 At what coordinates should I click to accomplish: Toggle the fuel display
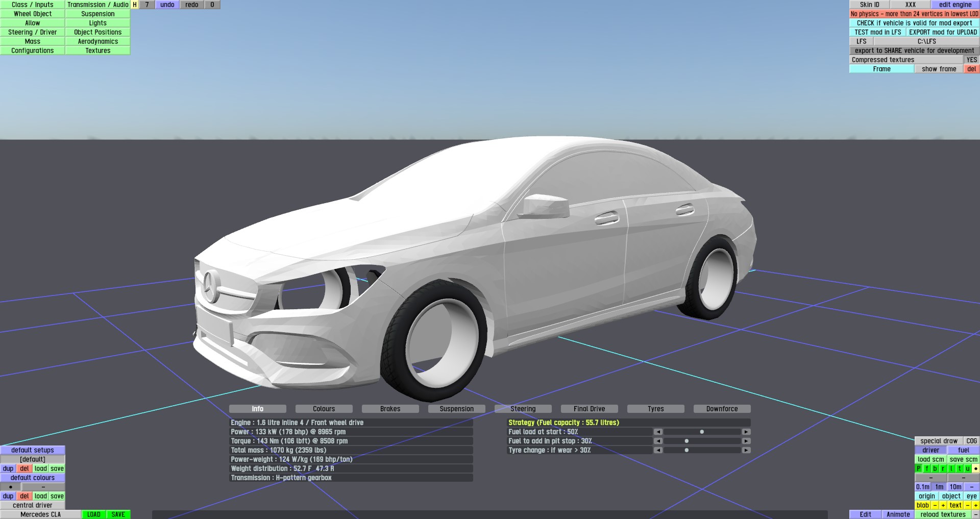964,450
